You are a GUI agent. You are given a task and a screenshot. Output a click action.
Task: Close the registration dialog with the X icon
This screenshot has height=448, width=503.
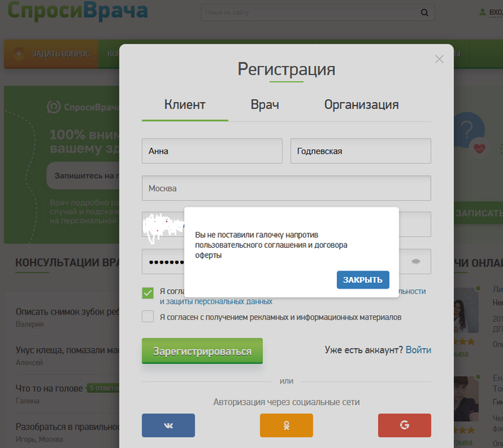(x=439, y=59)
